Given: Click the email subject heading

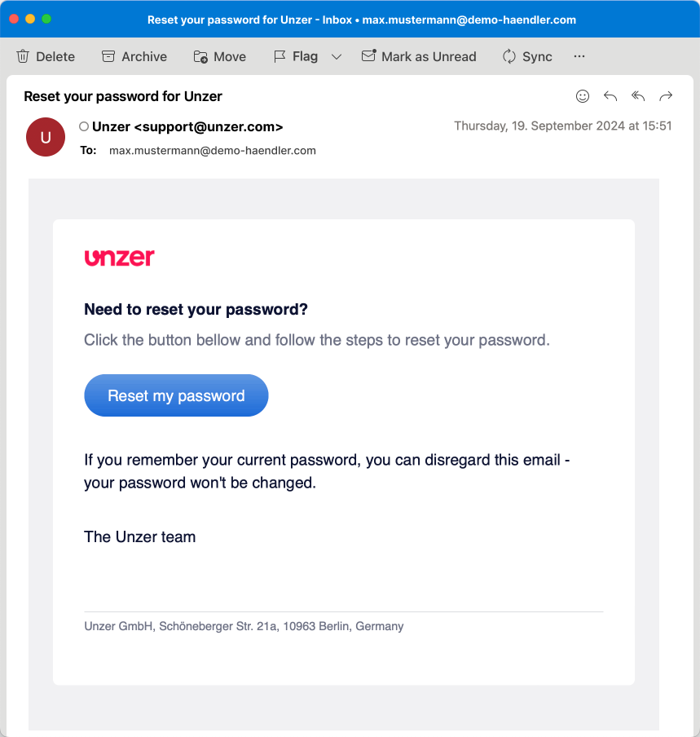Looking at the screenshot, I should click(123, 96).
